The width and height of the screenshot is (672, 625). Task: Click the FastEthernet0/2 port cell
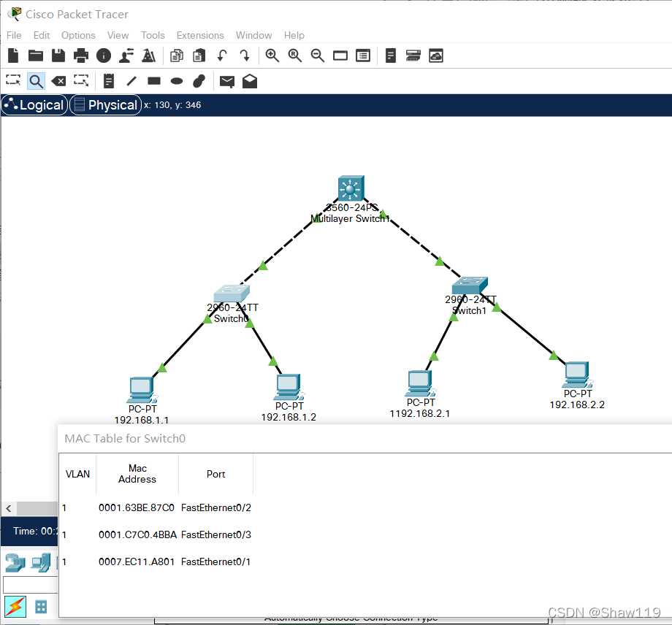click(216, 508)
